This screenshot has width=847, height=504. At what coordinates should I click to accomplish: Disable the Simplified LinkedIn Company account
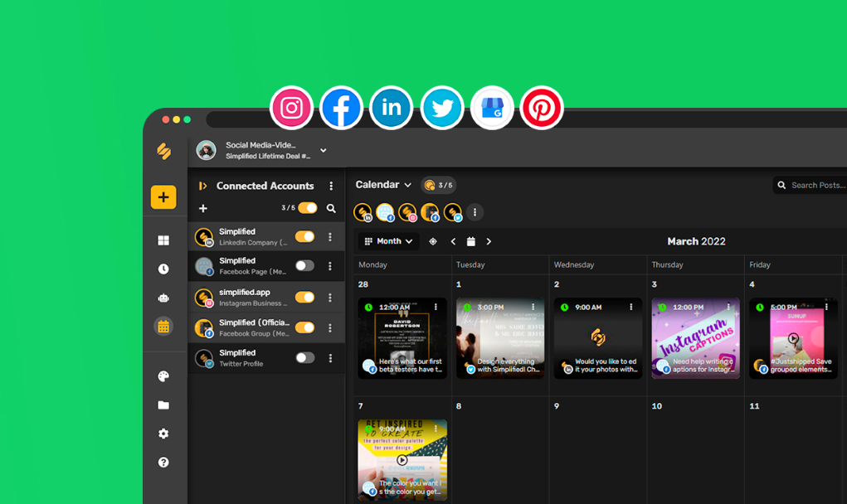305,236
